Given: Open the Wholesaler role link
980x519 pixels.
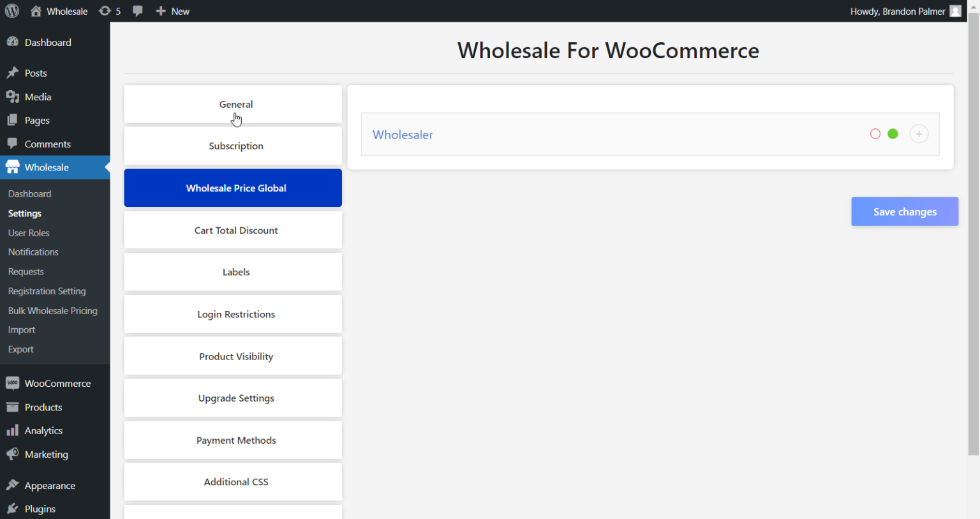Looking at the screenshot, I should point(403,134).
